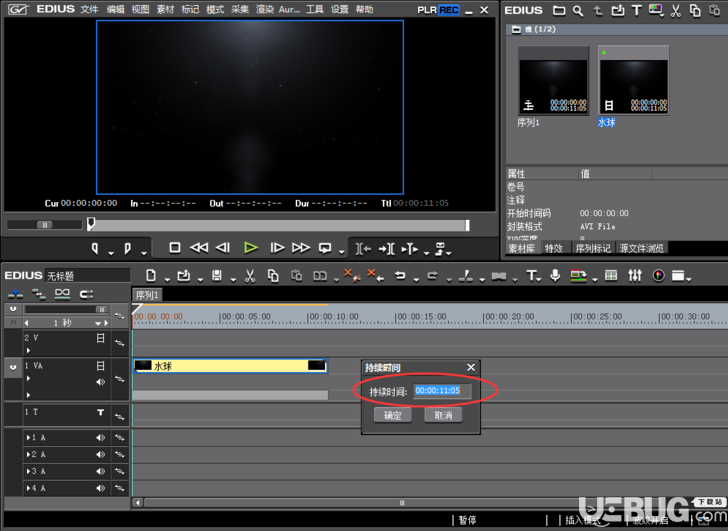The image size is (728, 531).
Task: Click the color bar clip icon in the bin
Action: tap(656, 10)
